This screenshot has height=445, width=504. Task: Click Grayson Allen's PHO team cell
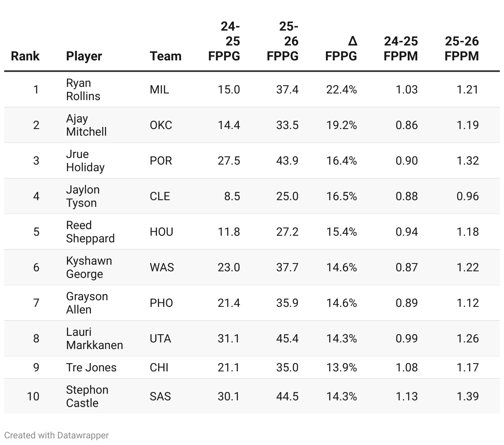click(x=162, y=303)
